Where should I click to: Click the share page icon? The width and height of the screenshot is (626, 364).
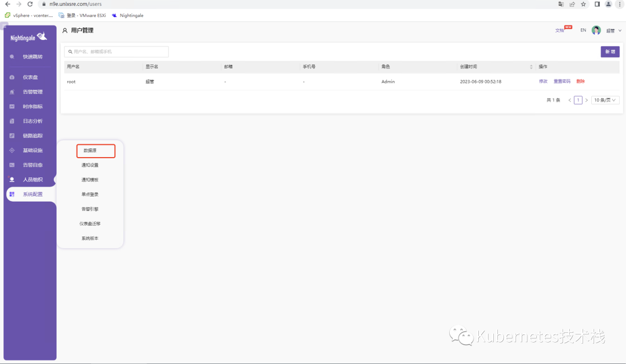point(572,4)
